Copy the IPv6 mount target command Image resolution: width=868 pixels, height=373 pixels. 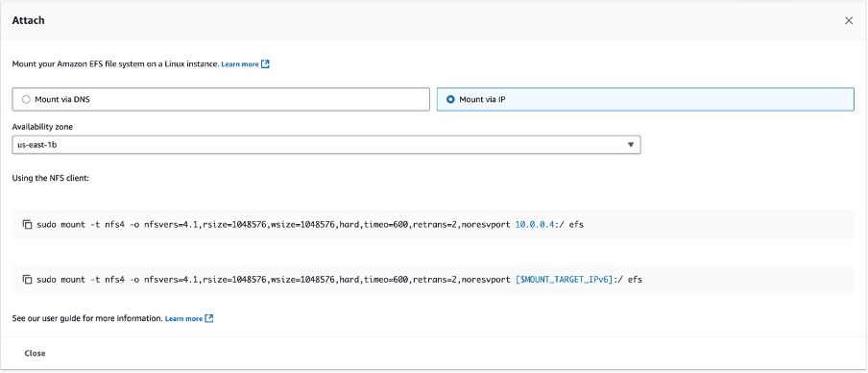27,280
